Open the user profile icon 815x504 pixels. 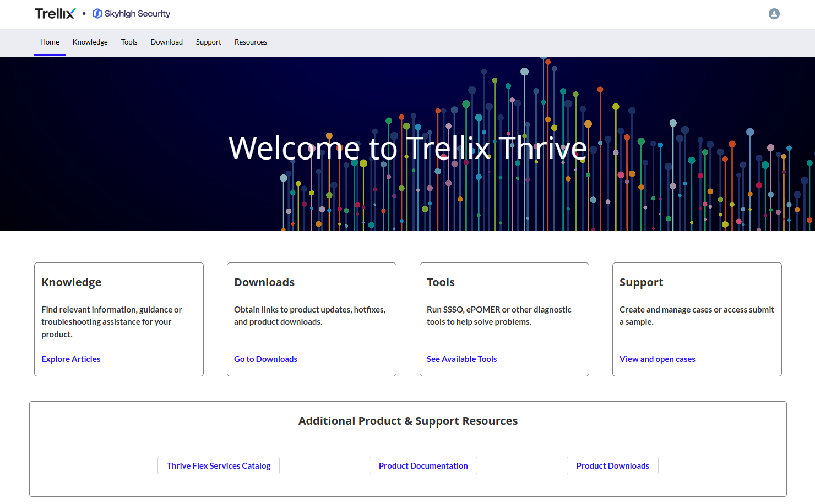tap(774, 14)
